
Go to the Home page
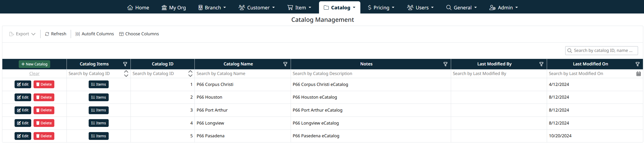[138, 8]
